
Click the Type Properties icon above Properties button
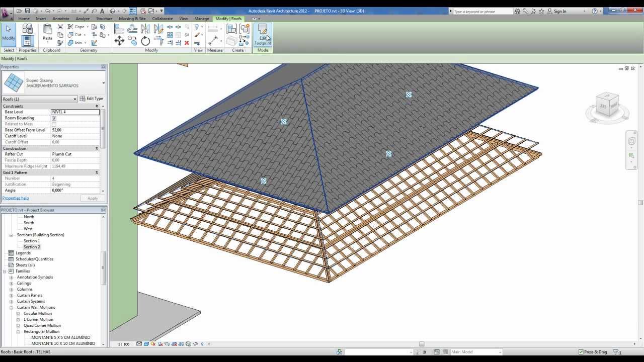coord(28,29)
